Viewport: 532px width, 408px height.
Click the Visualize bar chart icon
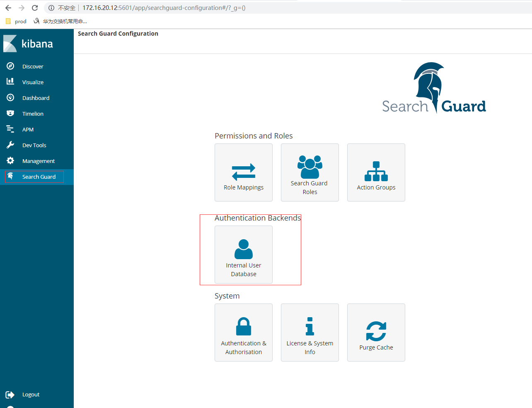10,82
